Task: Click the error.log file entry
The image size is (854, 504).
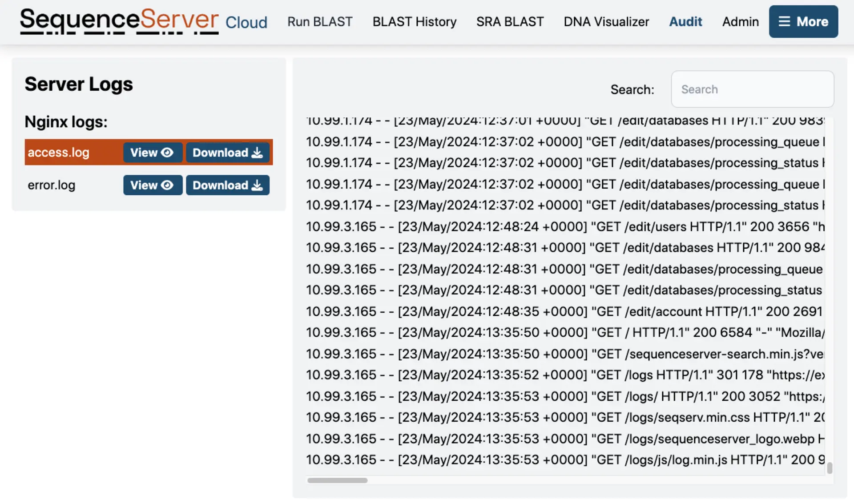Action: click(x=51, y=185)
